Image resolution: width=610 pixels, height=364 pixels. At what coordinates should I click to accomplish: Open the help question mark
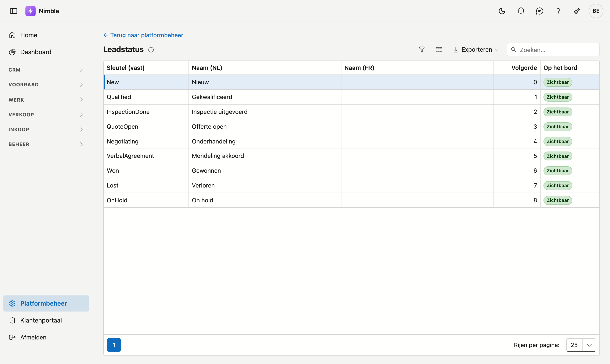(558, 11)
